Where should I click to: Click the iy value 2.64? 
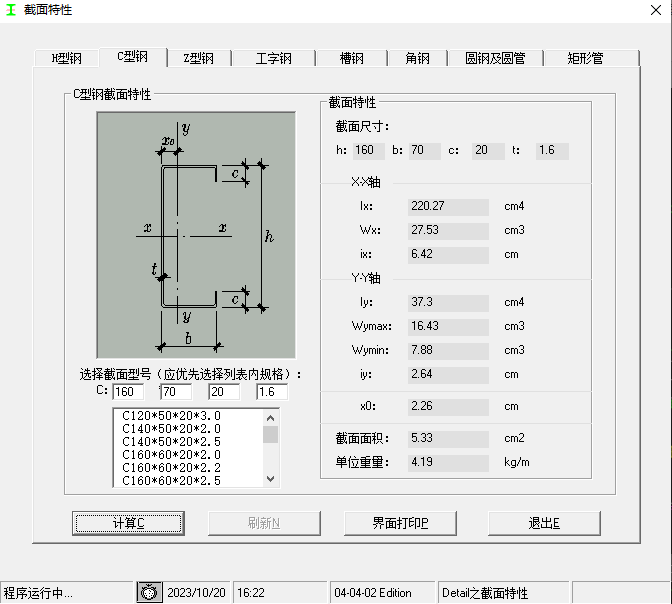coord(448,375)
